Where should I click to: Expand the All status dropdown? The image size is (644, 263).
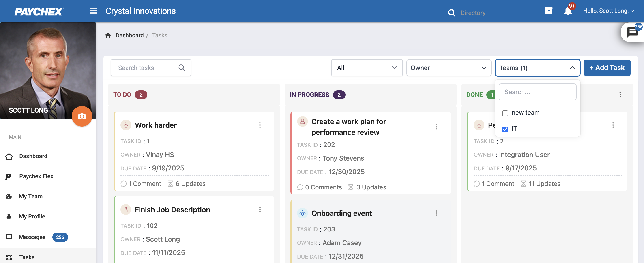(x=367, y=68)
